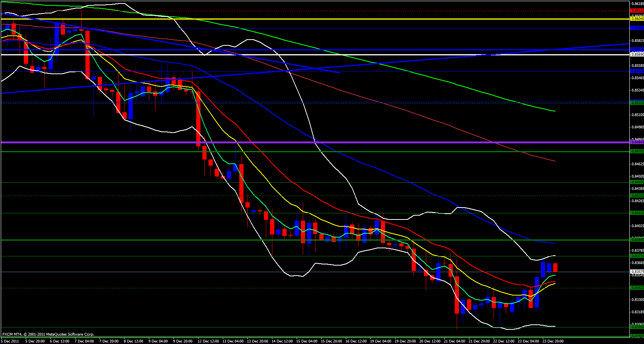Click the green 0.8342 dashed level label

tap(637, 287)
